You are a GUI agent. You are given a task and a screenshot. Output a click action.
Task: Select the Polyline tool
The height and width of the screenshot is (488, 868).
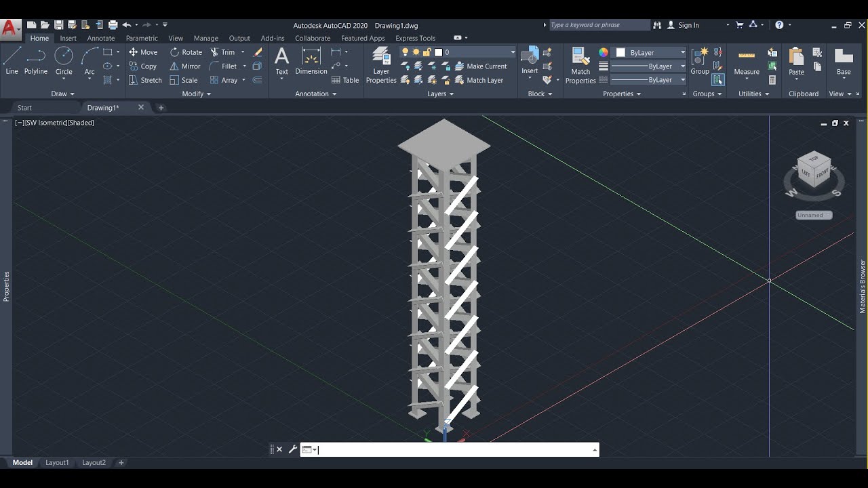tap(36, 60)
